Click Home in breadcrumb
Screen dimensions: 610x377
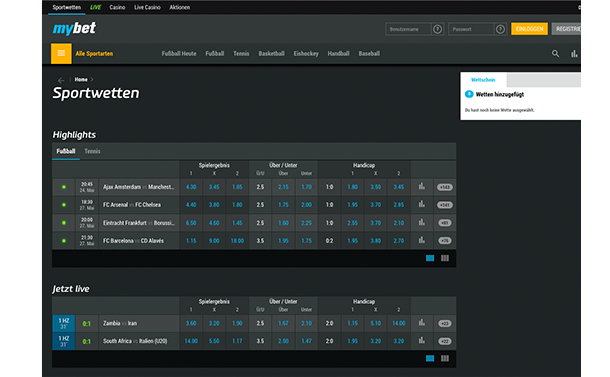point(81,79)
